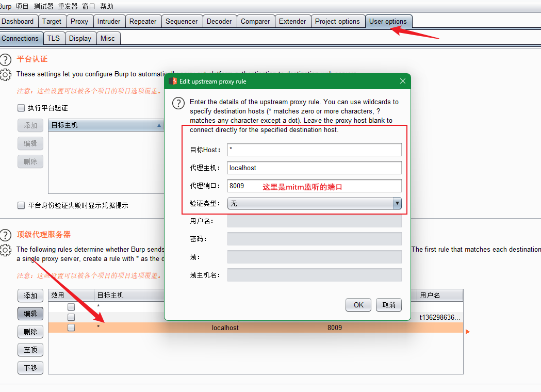This screenshot has height=392, width=541.
Task: Click the gear icon under 平台认证
Action: pyautogui.click(x=6, y=75)
